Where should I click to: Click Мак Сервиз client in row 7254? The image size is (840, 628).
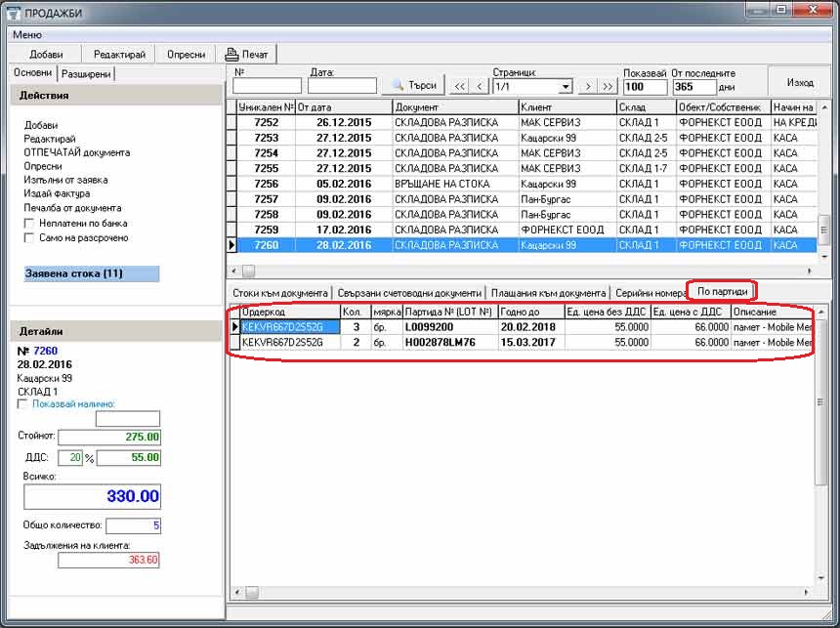click(x=567, y=153)
